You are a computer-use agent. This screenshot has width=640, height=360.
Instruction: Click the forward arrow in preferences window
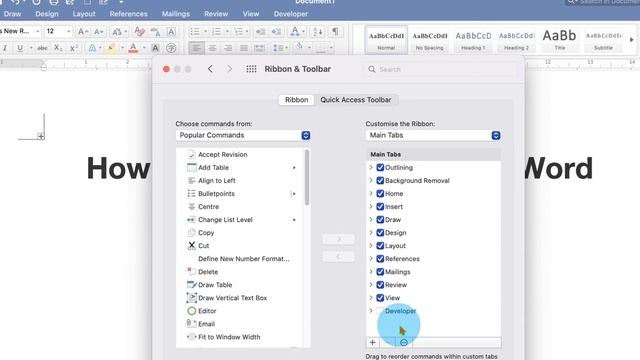pyautogui.click(x=229, y=69)
